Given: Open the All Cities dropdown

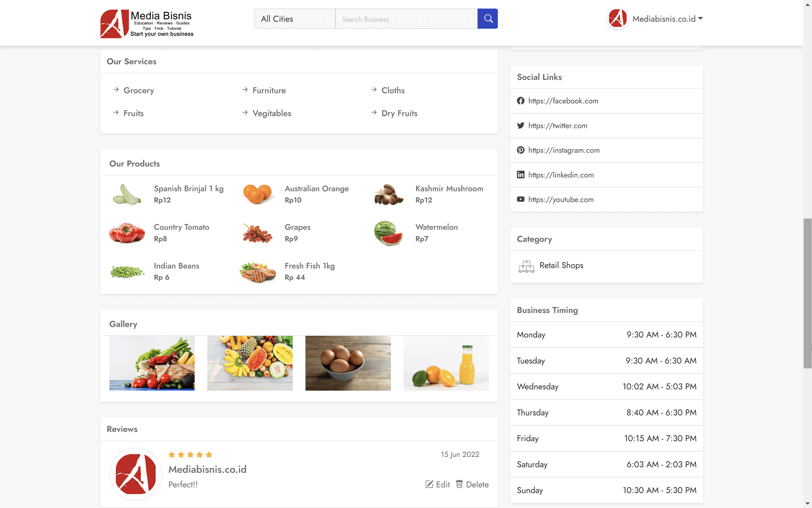Looking at the screenshot, I should click(295, 19).
